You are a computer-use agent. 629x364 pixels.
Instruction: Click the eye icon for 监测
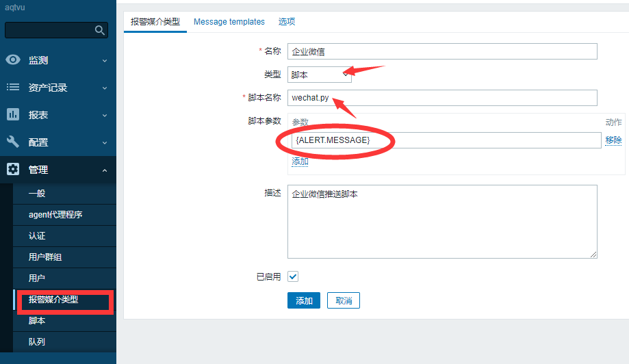pyautogui.click(x=13, y=60)
